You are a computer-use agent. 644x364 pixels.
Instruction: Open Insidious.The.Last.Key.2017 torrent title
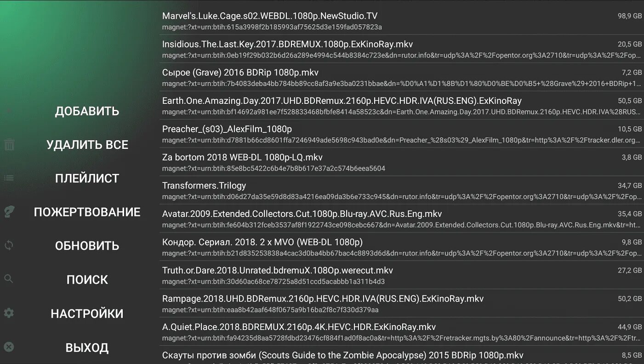(x=287, y=44)
